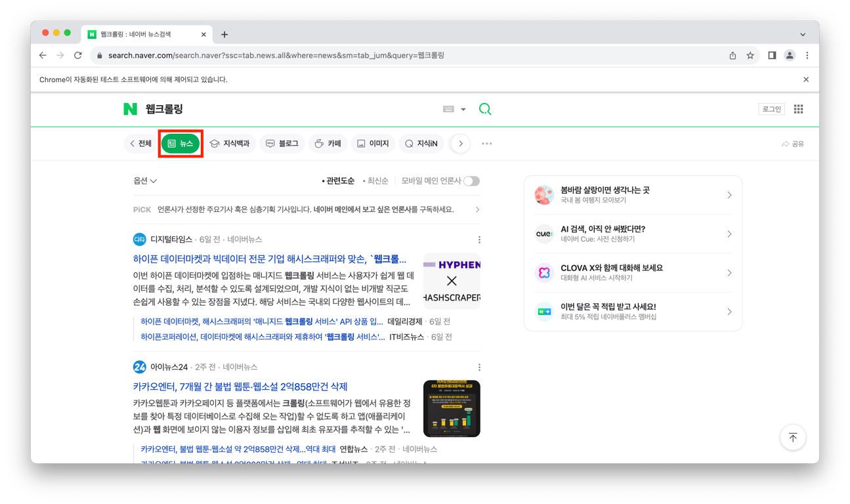
Task: Click the 아이뉴스24 publisher logo
Action: tap(139, 367)
